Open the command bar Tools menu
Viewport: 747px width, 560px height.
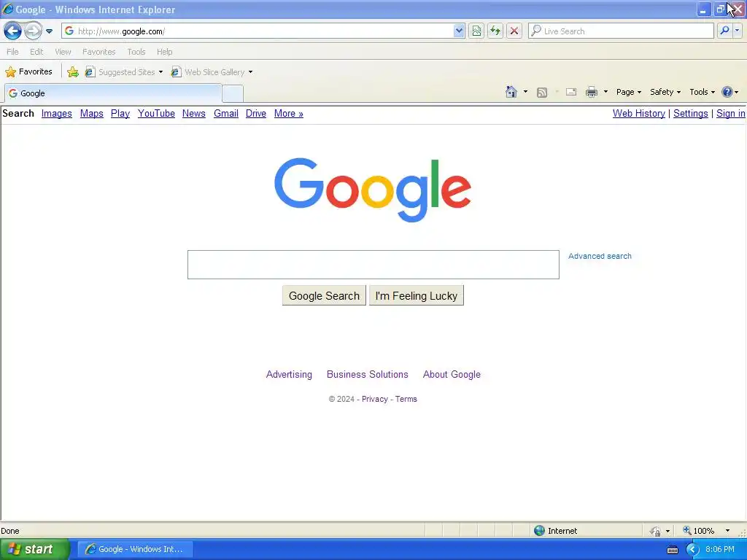pos(702,92)
